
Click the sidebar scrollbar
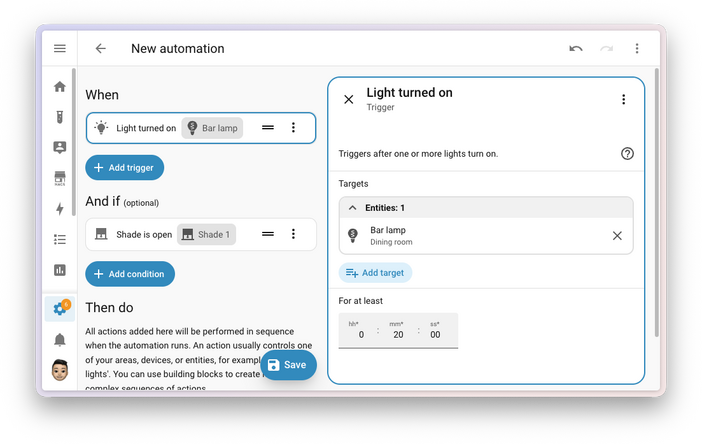[x=74, y=141]
